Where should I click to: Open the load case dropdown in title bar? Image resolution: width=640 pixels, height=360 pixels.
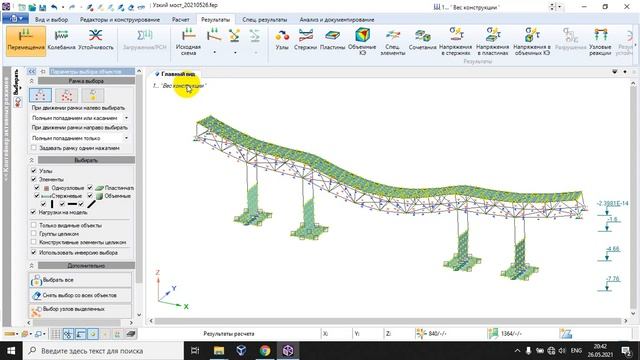[x=560, y=7]
